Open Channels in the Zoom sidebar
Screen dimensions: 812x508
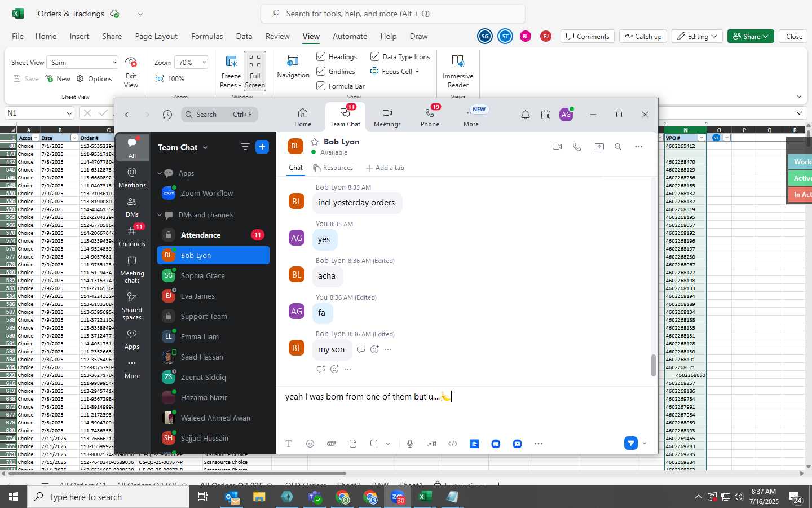pyautogui.click(x=132, y=236)
